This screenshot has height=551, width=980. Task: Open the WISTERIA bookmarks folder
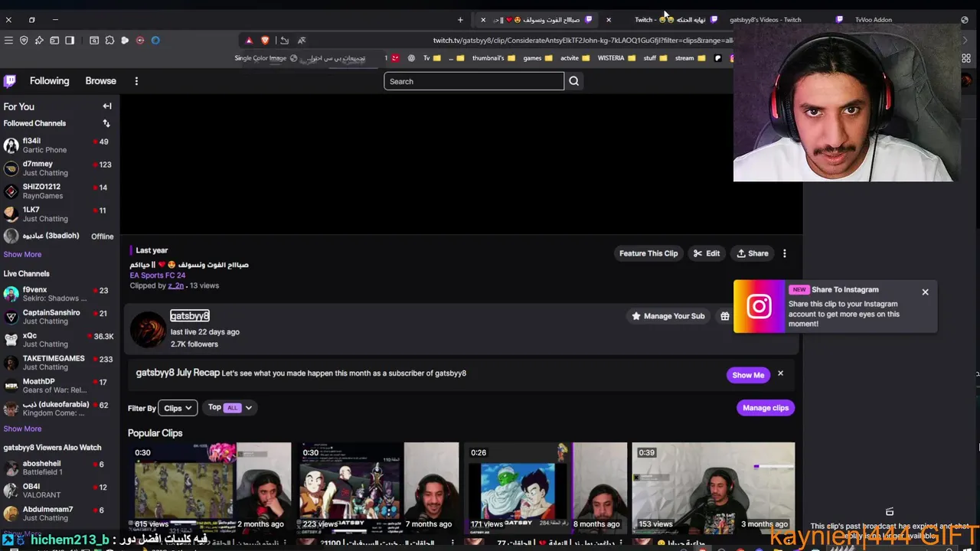click(616, 58)
